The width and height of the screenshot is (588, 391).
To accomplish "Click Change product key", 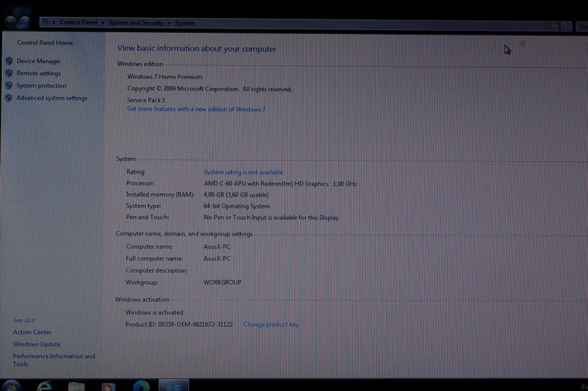I will click(x=270, y=324).
